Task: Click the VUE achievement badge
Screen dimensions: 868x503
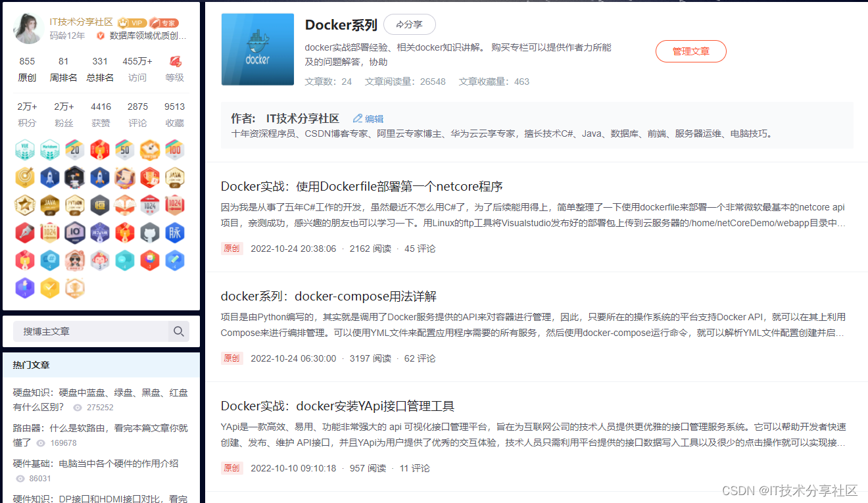Action: 26,150
